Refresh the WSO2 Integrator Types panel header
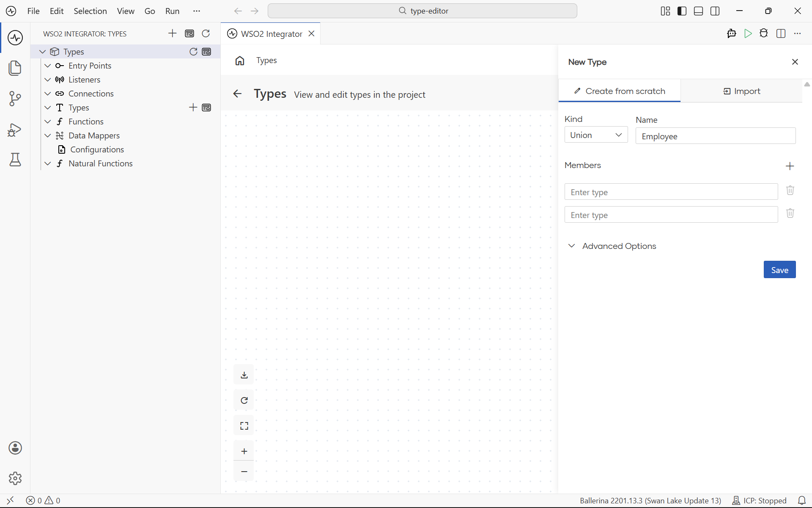812x508 pixels. (206, 33)
